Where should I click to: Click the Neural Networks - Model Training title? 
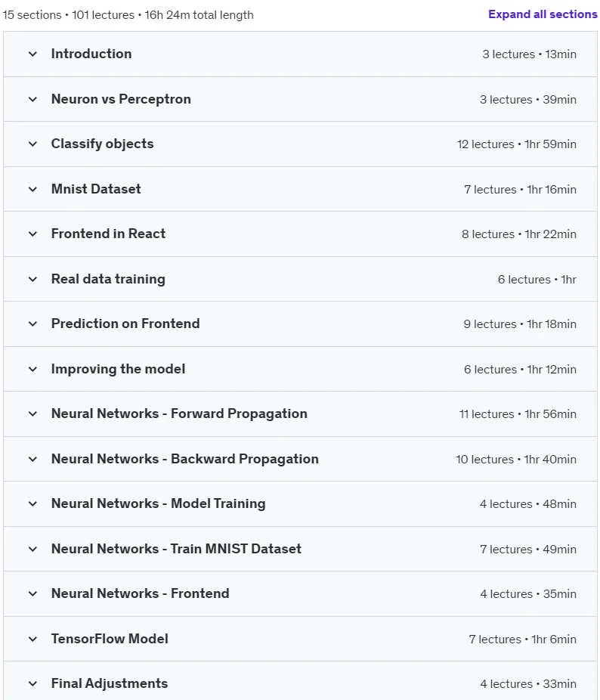[x=158, y=503]
